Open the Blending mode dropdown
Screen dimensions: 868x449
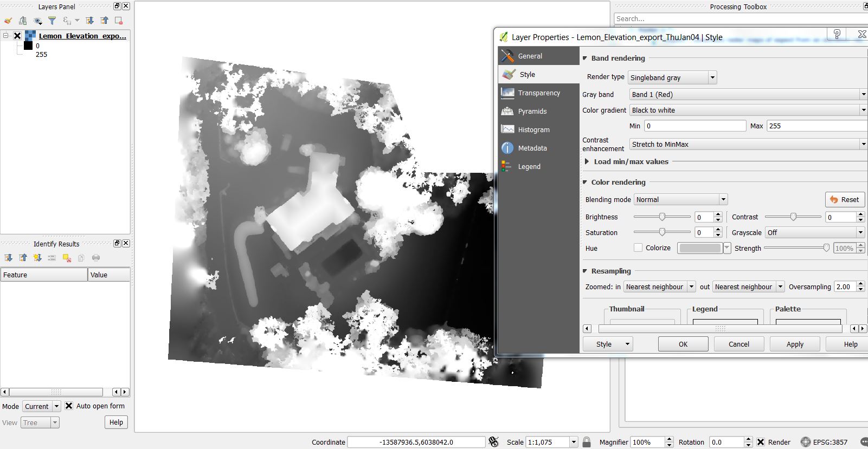(680, 199)
